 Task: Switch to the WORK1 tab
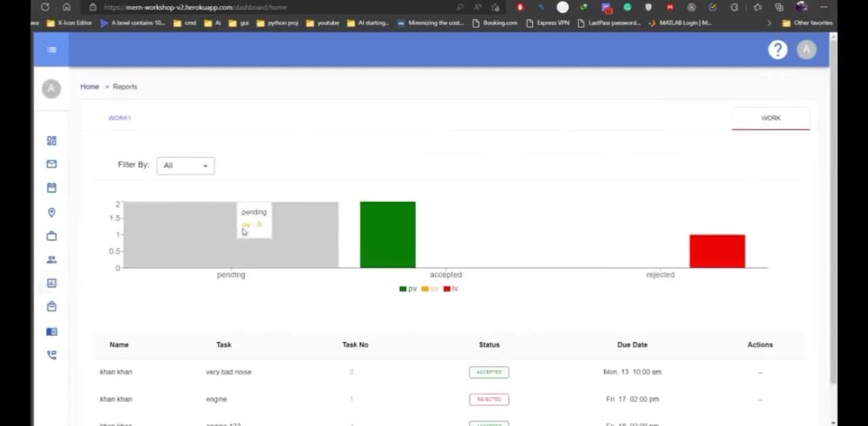point(120,118)
